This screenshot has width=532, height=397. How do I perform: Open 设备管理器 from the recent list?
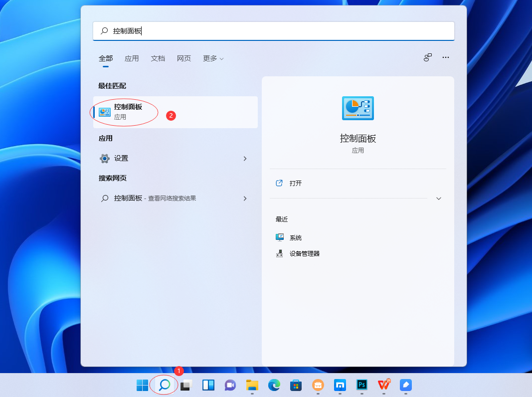tap(304, 253)
